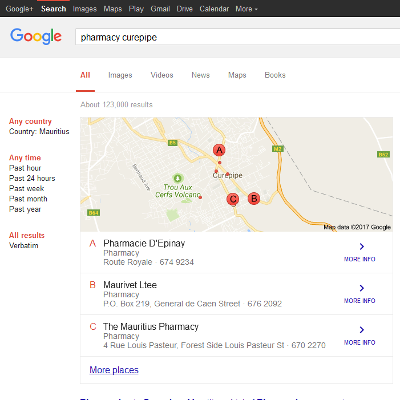Select the All results option
The width and height of the screenshot is (400, 400).
coord(27,235)
